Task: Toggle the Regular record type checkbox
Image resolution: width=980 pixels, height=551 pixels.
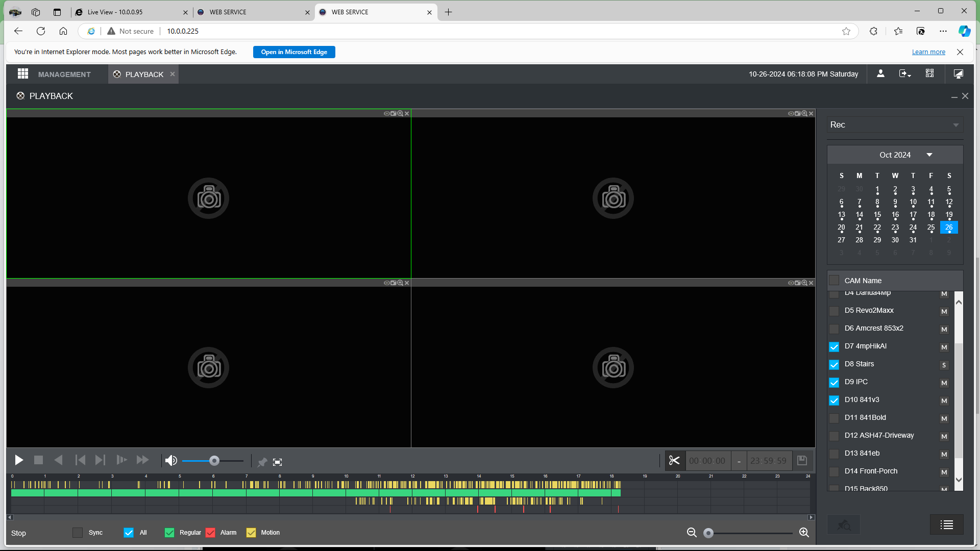Action: (x=169, y=533)
